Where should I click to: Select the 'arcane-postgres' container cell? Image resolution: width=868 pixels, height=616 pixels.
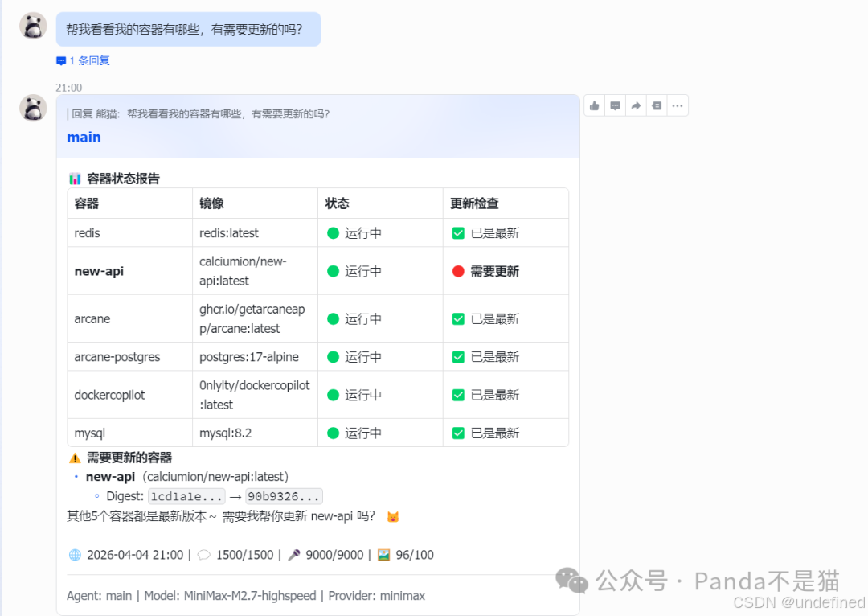pyautogui.click(x=130, y=357)
